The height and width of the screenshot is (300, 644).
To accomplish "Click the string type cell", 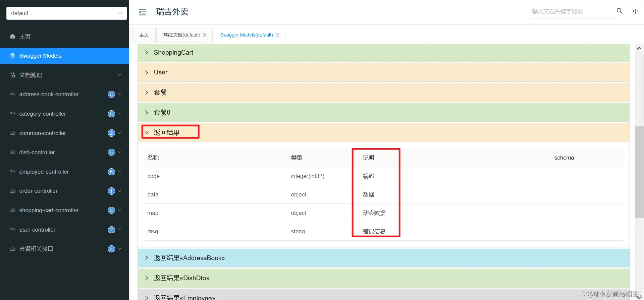I will point(298,231).
